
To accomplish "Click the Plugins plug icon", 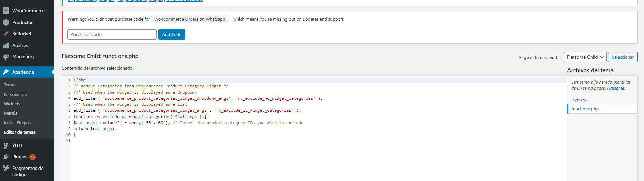I will pyautogui.click(x=6, y=157).
